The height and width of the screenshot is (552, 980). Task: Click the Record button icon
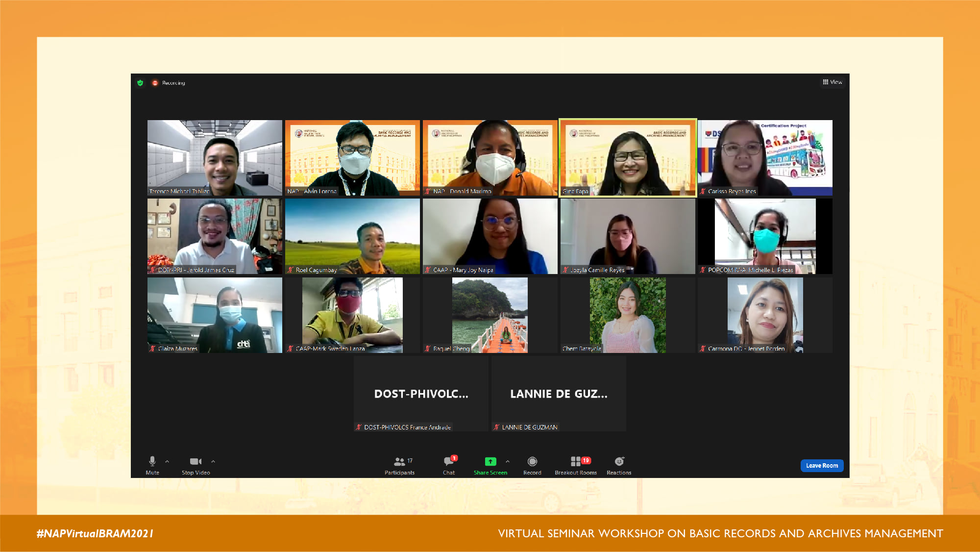(532, 461)
